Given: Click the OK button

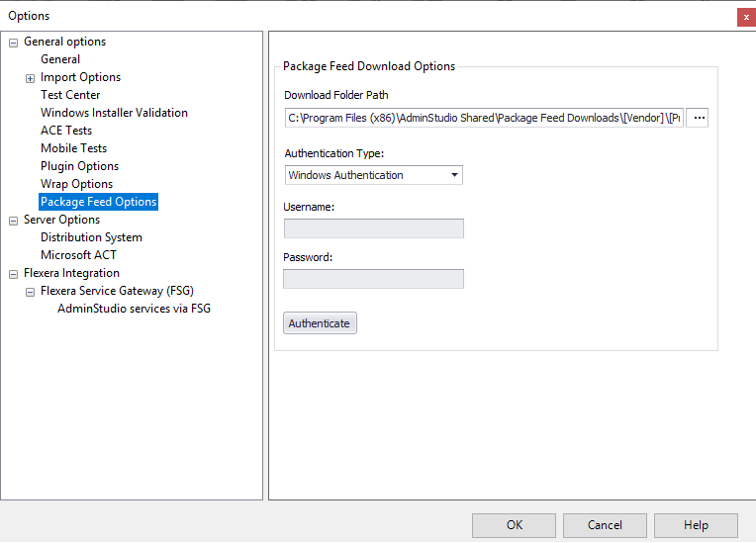Looking at the screenshot, I should pyautogui.click(x=514, y=525).
